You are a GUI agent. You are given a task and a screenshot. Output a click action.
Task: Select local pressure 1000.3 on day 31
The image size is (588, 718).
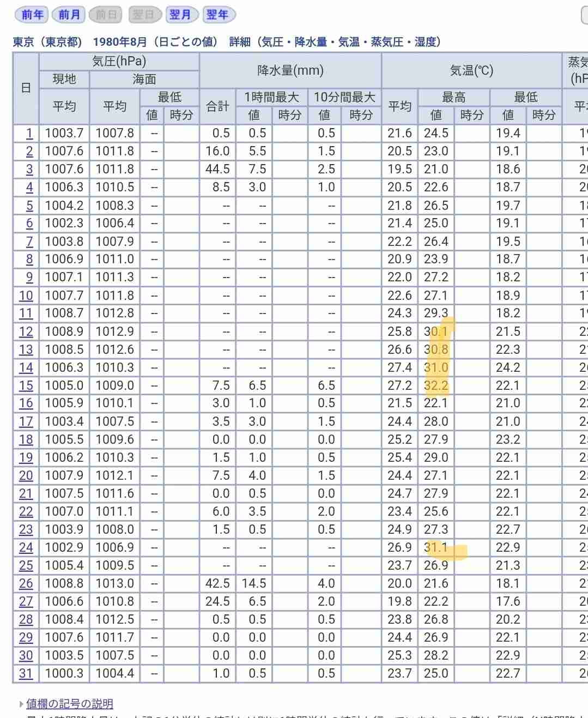pos(64,673)
